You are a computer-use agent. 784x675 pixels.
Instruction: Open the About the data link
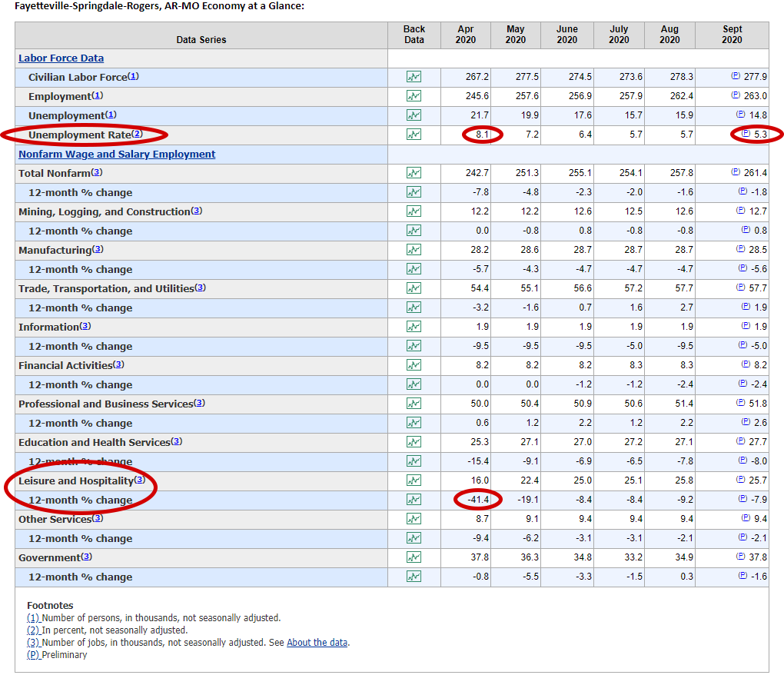317,643
